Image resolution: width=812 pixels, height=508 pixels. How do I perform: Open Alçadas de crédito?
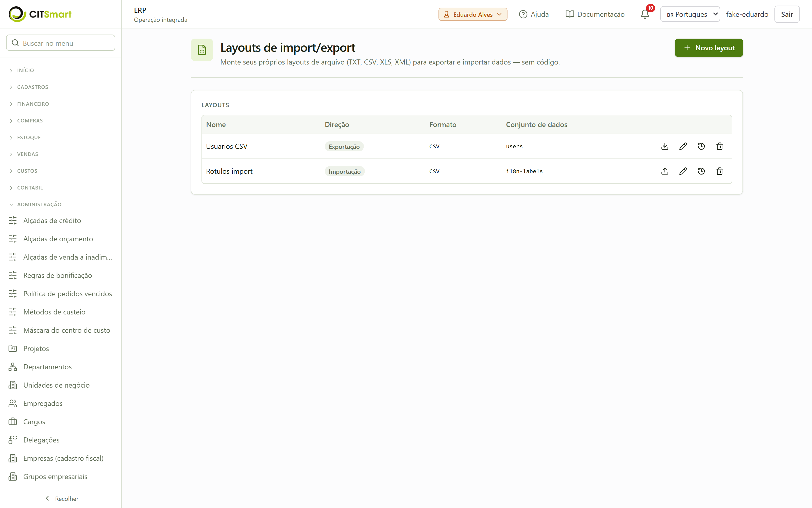point(61,220)
